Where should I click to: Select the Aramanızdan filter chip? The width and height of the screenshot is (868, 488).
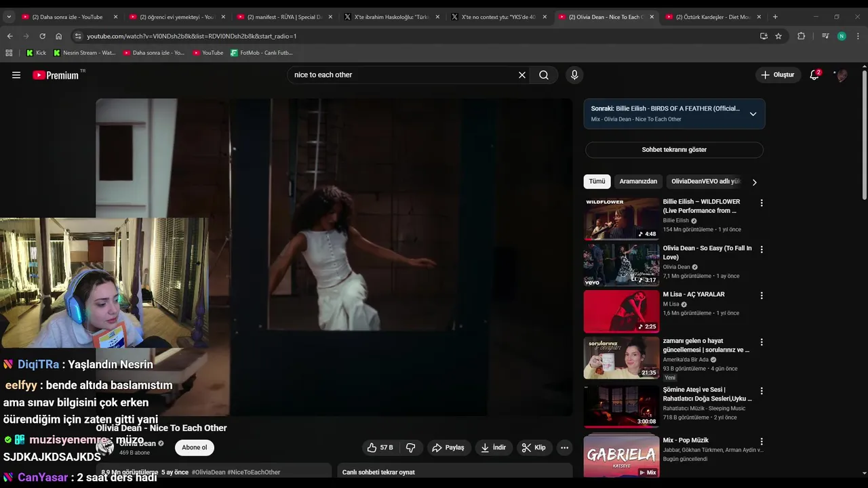pos(638,182)
